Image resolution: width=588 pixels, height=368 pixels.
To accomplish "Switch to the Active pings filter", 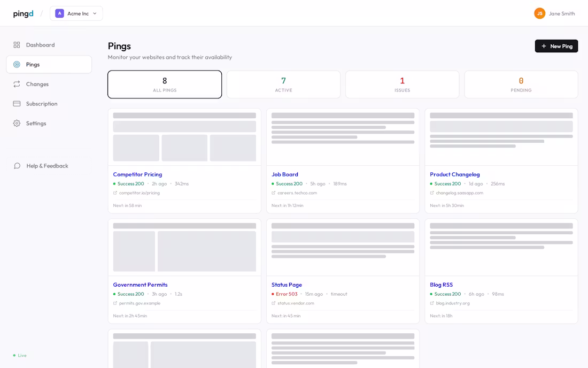I will 283,84.
